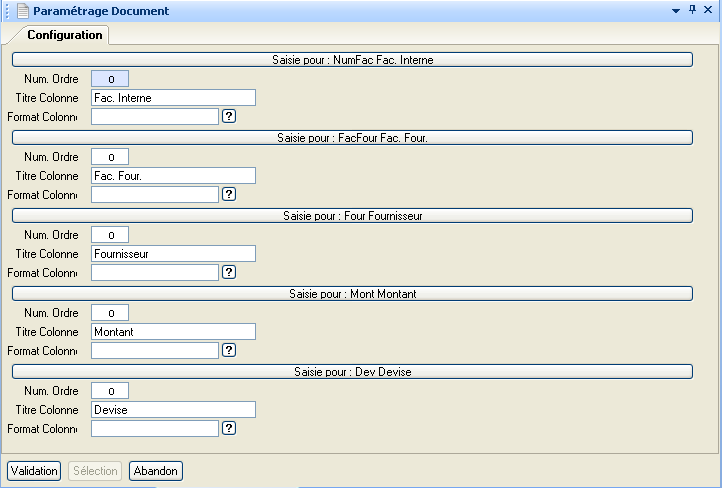Collapse the FacFour Fac. Four. section header
The image size is (722, 488).
pyautogui.click(x=352, y=138)
